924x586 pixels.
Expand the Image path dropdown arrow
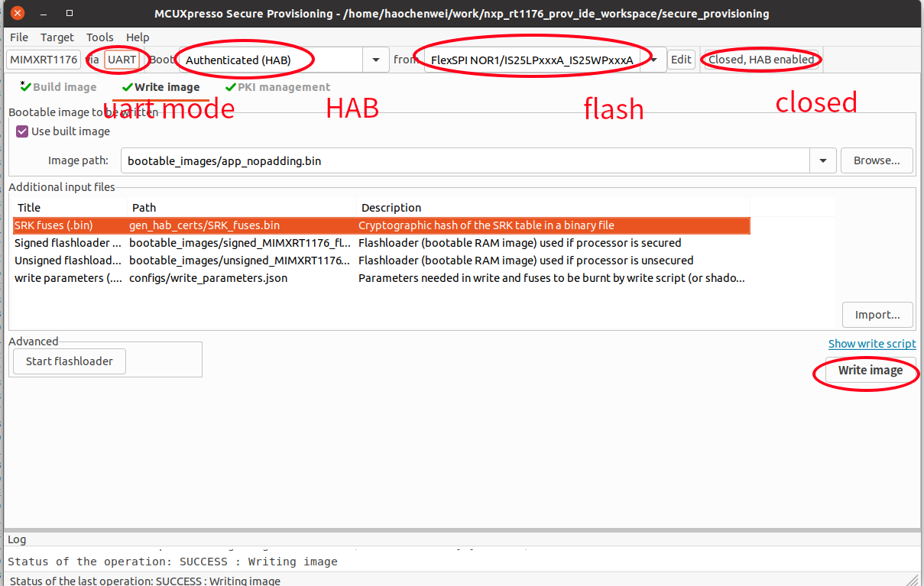823,160
